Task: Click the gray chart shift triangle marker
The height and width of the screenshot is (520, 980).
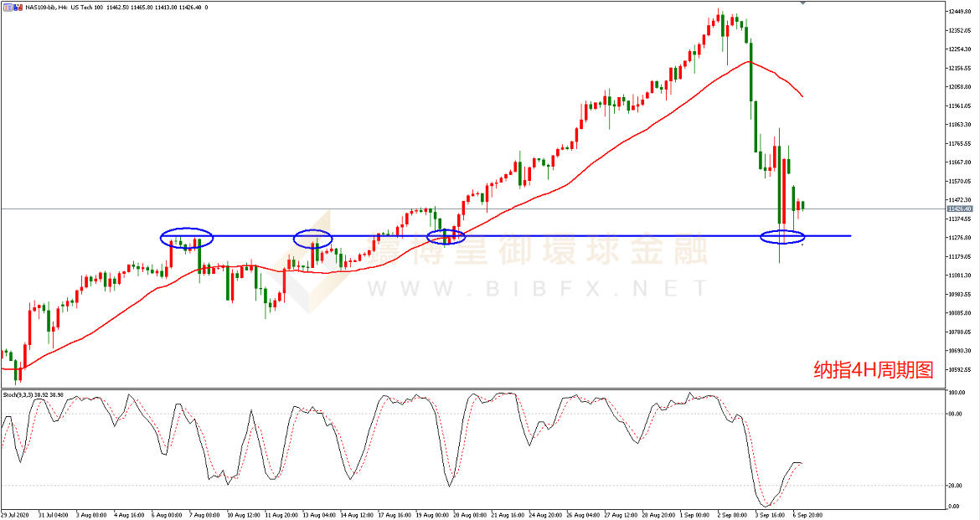Action: (x=804, y=3)
